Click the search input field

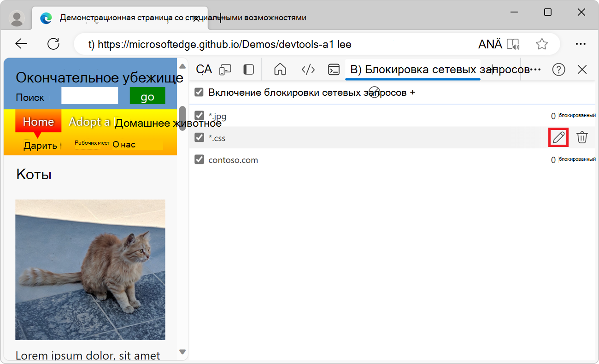point(90,96)
